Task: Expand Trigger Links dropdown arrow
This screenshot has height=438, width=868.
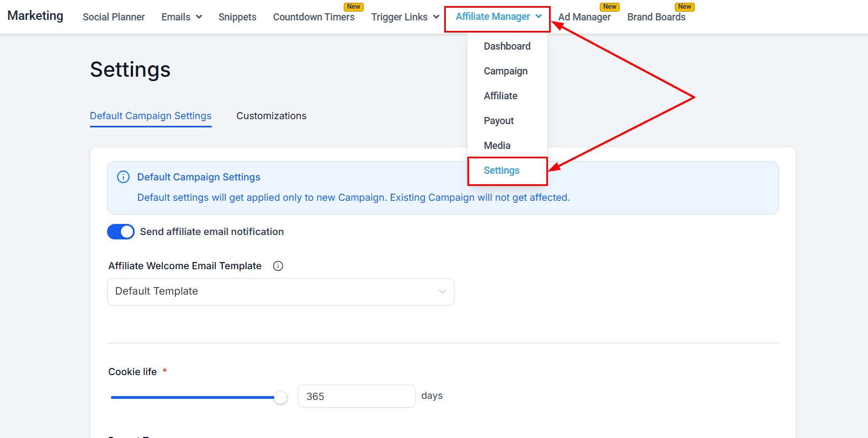Action: click(436, 17)
